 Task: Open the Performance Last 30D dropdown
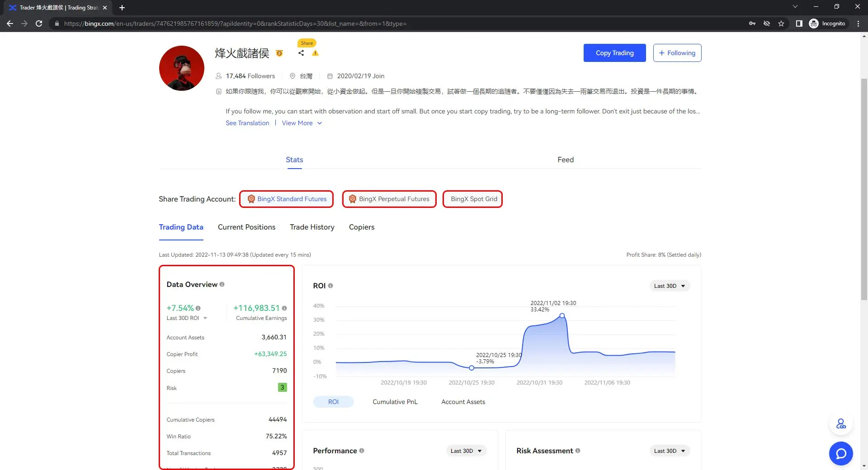[466, 451]
